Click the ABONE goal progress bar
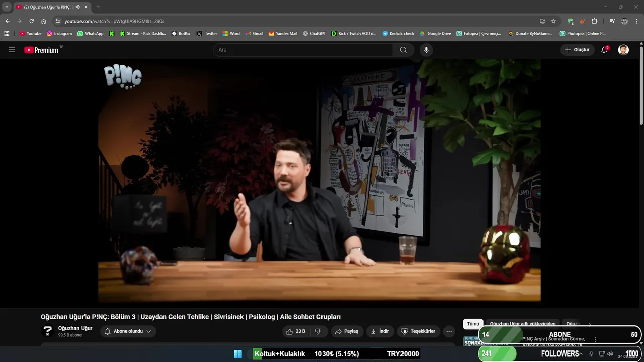 [x=559, y=334]
